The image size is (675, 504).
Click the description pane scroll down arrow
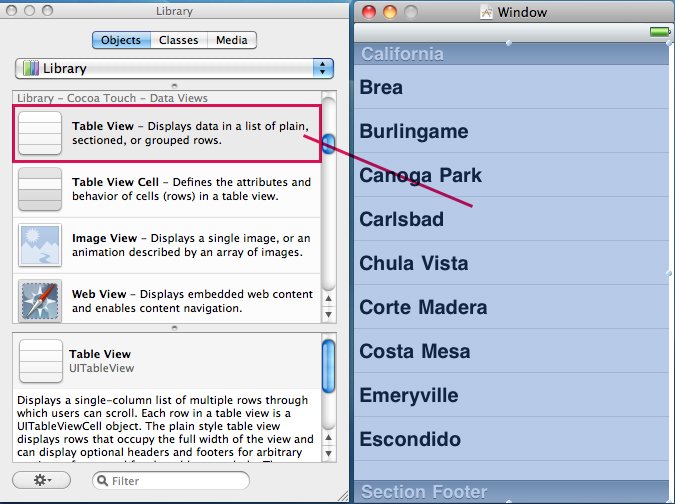pos(328,453)
